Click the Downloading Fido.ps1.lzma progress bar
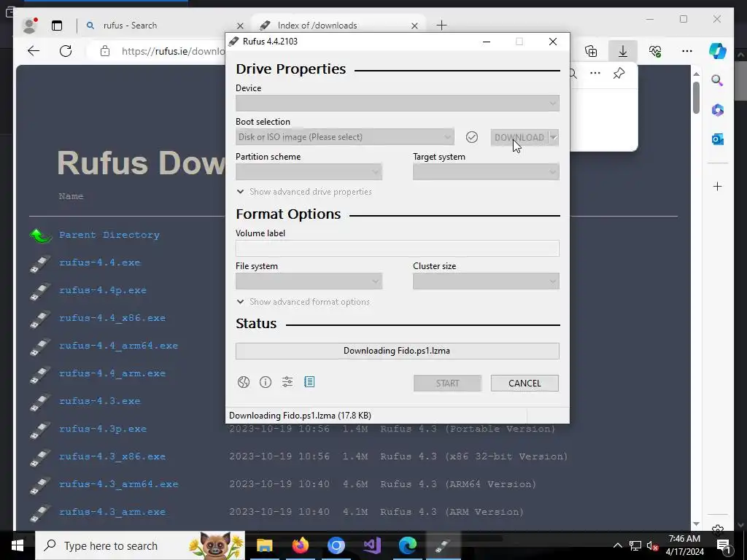The height and width of the screenshot is (560, 747). pos(398,351)
